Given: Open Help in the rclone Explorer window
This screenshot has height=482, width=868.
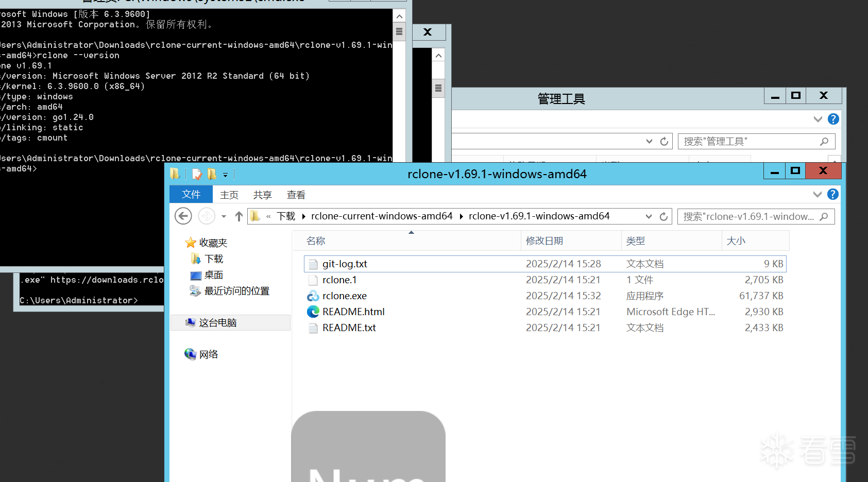Looking at the screenshot, I should (832, 194).
